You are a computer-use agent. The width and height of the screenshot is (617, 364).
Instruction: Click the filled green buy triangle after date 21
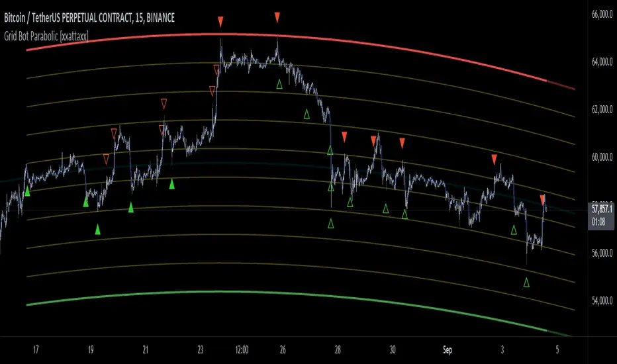[172, 184]
